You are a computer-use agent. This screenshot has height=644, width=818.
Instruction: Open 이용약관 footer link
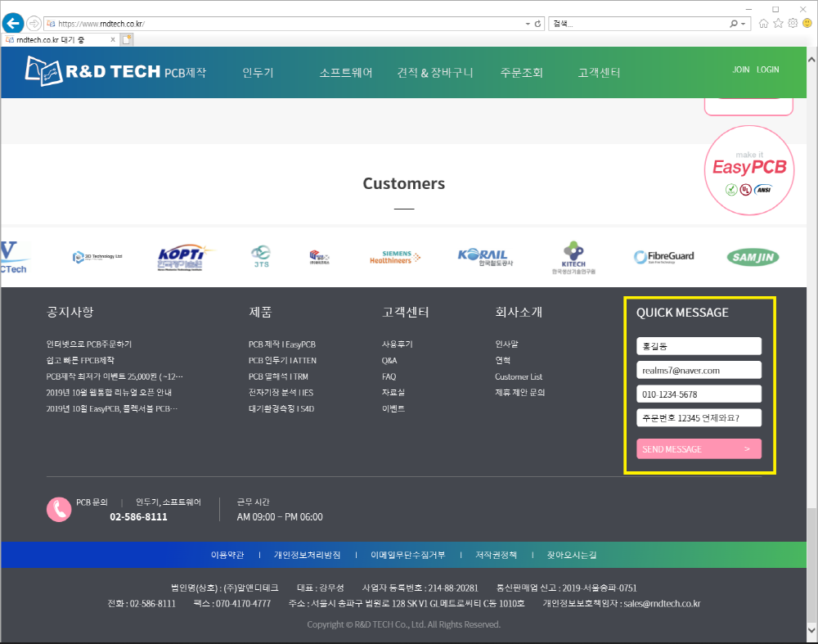pyautogui.click(x=227, y=555)
